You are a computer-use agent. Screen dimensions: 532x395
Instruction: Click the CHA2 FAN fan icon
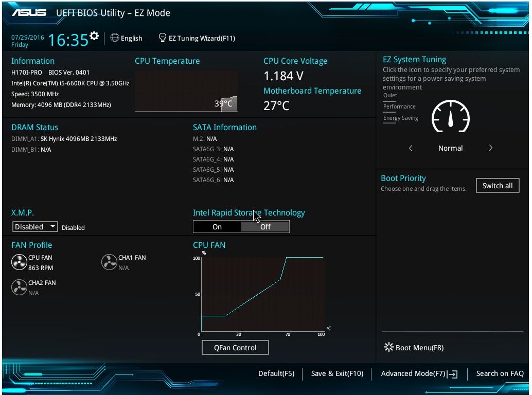click(19, 288)
